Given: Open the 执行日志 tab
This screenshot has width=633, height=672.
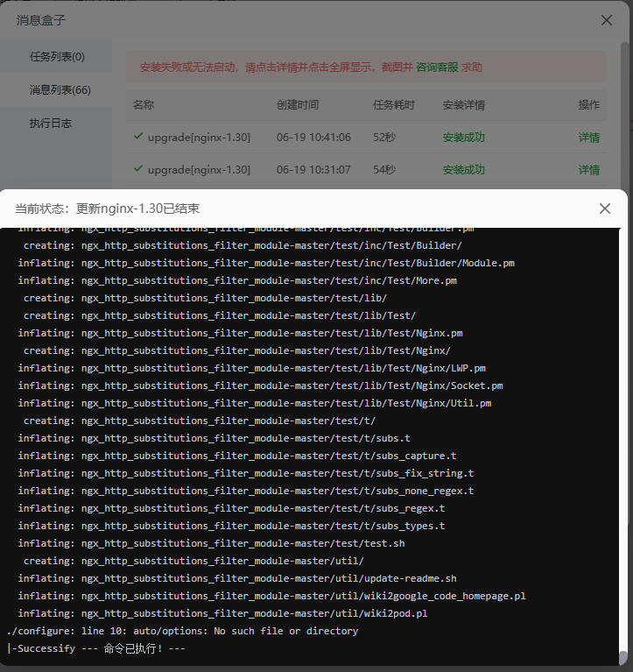Looking at the screenshot, I should click(51, 123).
